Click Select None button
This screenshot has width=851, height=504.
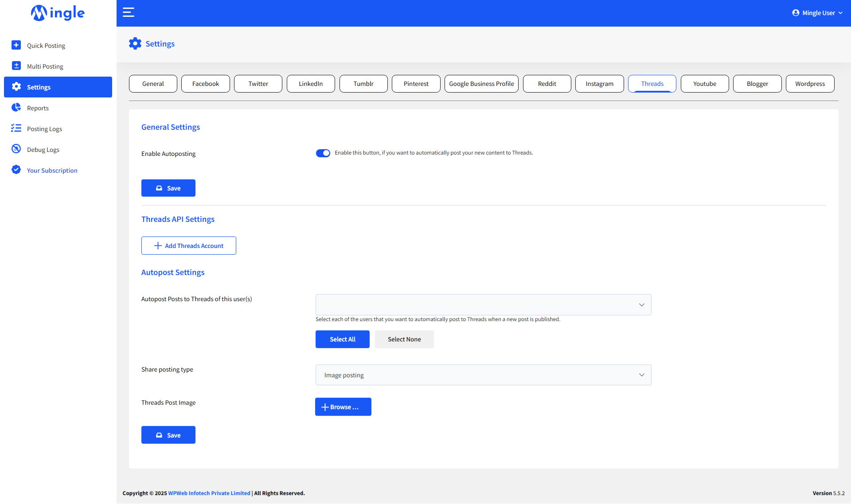pyautogui.click(x=404, y=339)
